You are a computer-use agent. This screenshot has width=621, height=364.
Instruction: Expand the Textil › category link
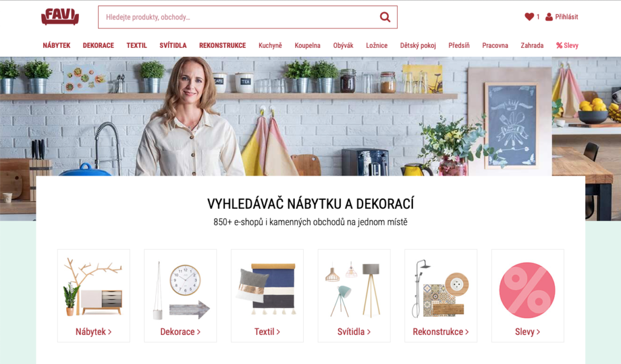[267, 331]
